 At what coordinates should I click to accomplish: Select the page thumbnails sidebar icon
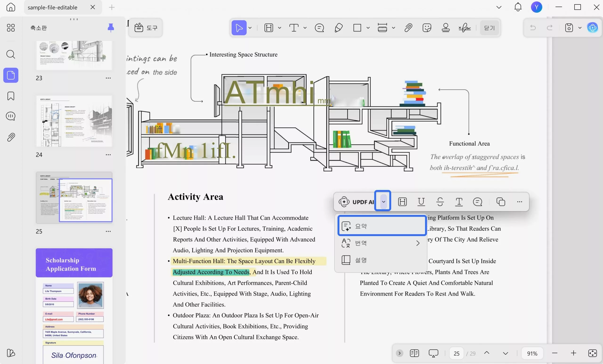pyautogui.click(x=11, y=75)
